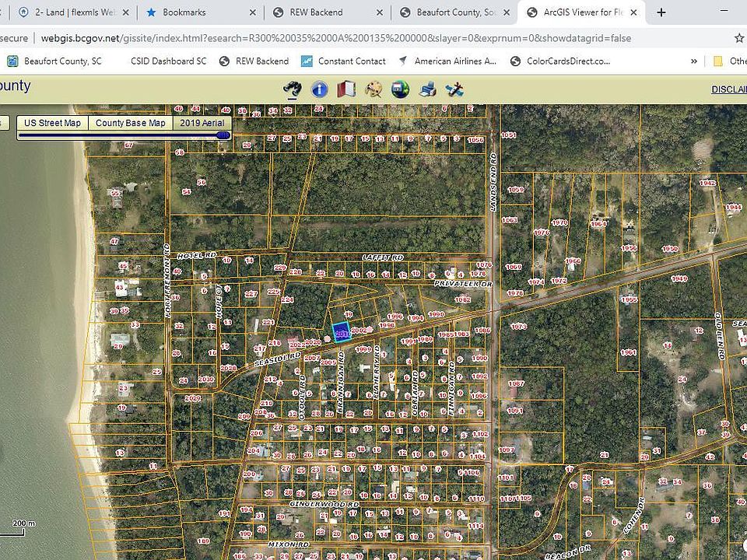747x560 pixels.
Task: Switch basemap to County Base Map
Action: pyautogui.click(x=130, y=123)
